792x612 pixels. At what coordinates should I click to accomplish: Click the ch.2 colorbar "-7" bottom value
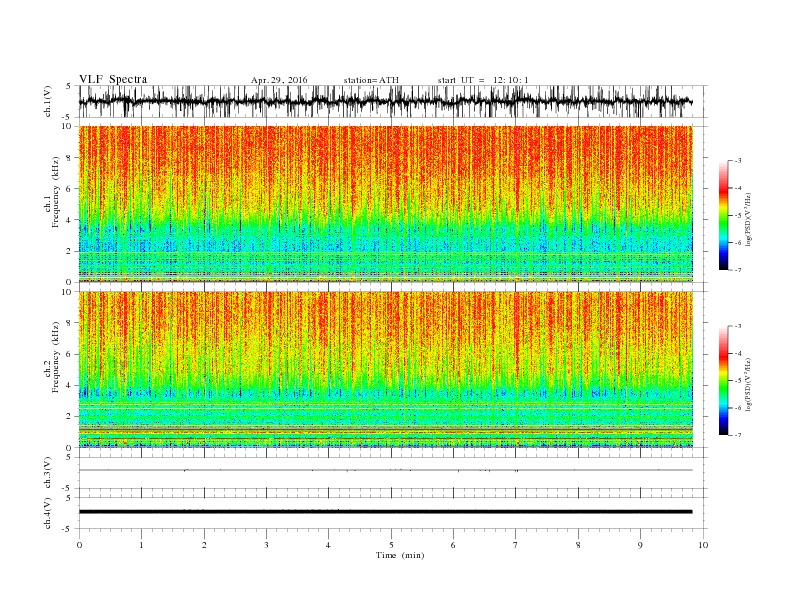(x=737, y=435)
